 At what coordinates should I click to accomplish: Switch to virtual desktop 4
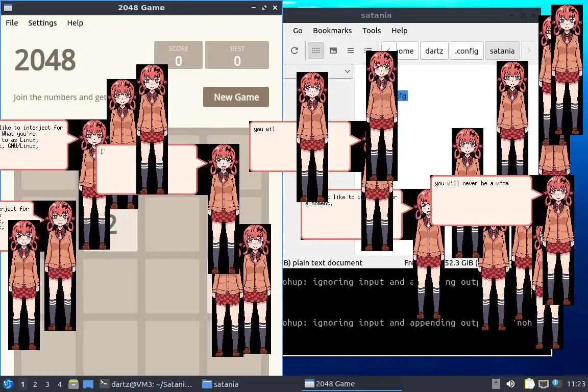click(60, 384)
